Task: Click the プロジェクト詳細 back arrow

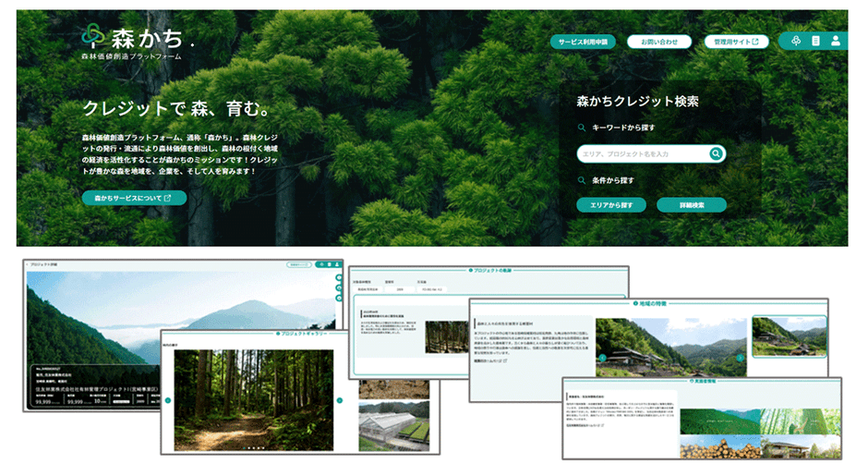Action: (28, 264)
